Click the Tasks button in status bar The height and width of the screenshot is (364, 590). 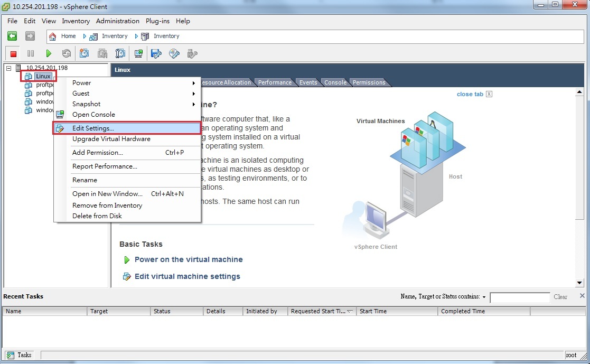[20, 355]
